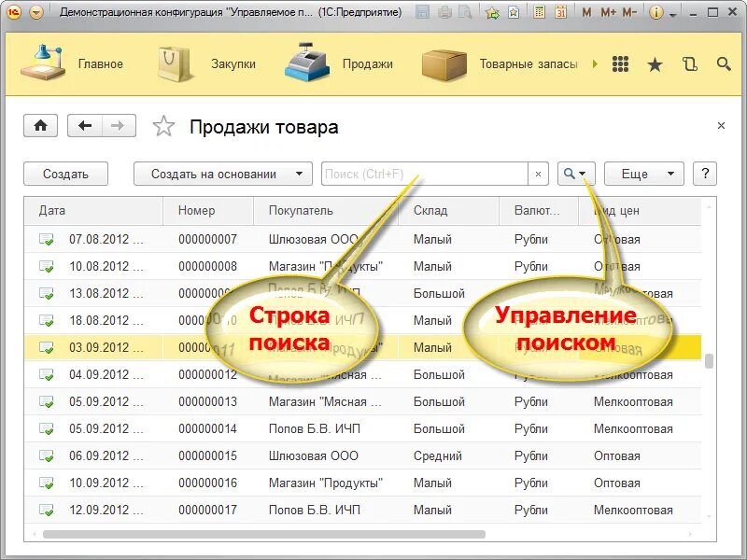Open the Создать на основании dropdown
The image size is (747, 560).
(x=223, y=174)
